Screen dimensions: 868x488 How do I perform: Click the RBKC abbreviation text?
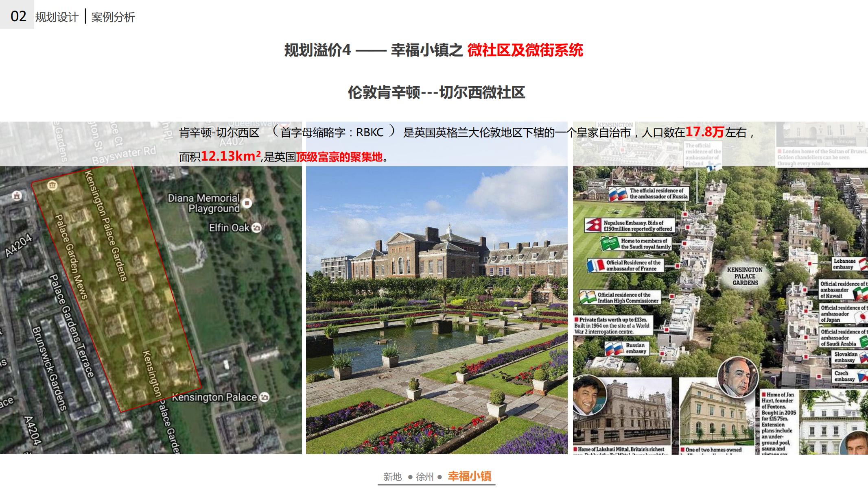(370, 133)
